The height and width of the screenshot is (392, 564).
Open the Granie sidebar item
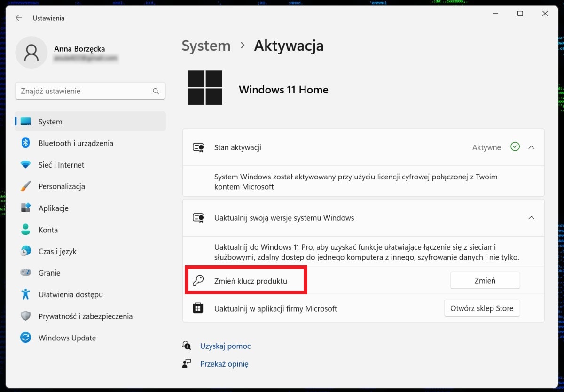pos(49,273)
